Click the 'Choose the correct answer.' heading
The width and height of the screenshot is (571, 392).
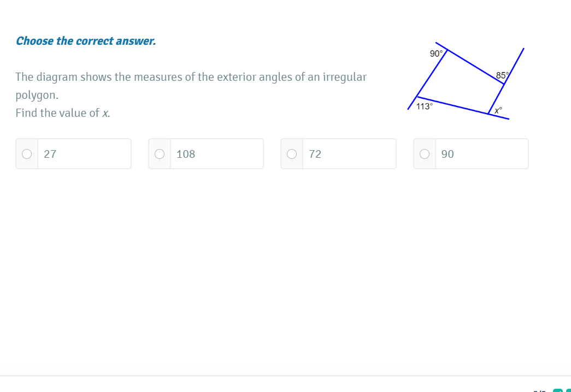[86, 41]
